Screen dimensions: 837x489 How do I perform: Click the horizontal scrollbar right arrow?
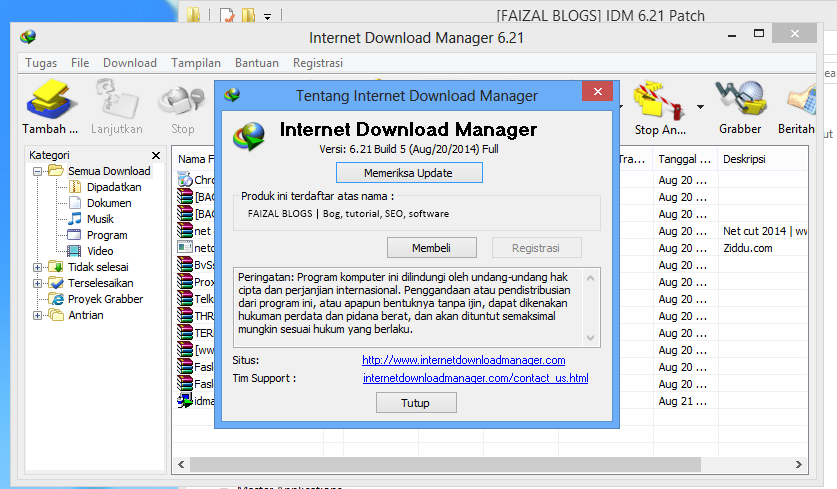pyautogui.click(x=799, y=464)
